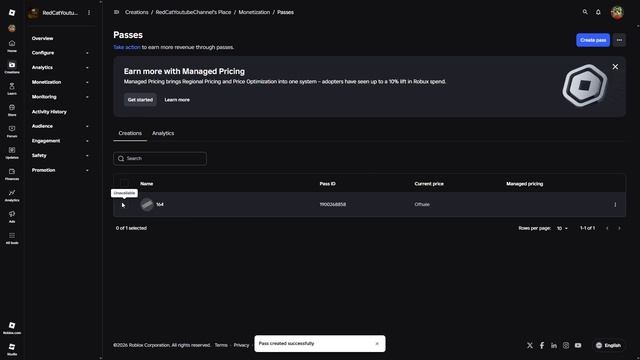
Task: Tick the select-all checkbox in table header
Action: tap(124, 184)
